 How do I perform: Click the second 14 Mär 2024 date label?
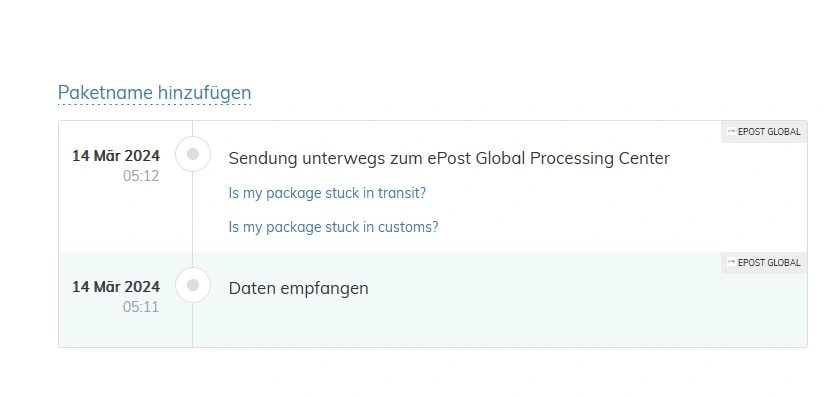(x=116, y=287)
